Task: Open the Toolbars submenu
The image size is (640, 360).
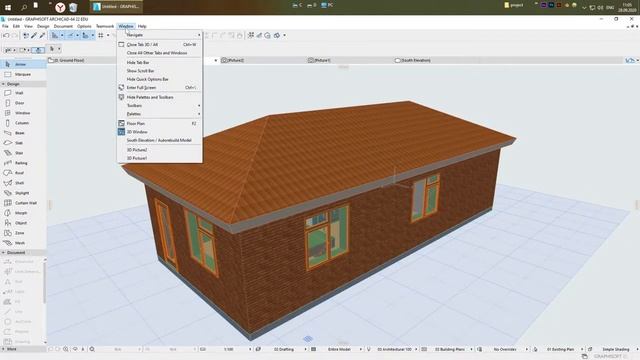Action: click(159, 106)
